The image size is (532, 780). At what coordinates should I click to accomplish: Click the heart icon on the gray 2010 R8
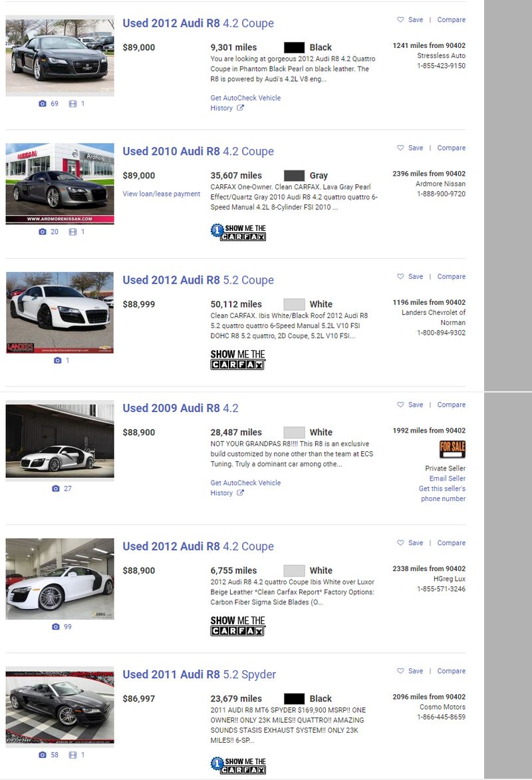coord(400,148)
